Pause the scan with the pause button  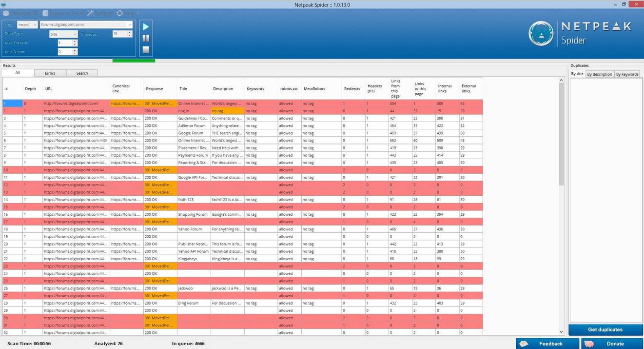(x=146, y=38)
